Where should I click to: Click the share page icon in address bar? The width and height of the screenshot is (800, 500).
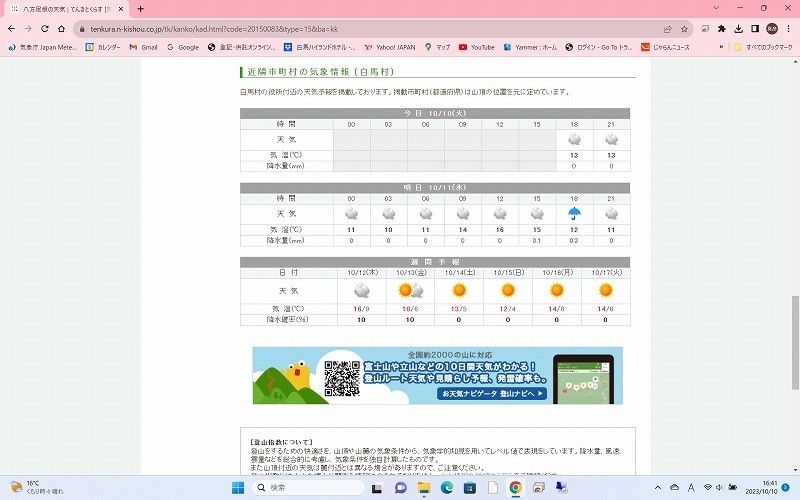click(x=667, y=29)
